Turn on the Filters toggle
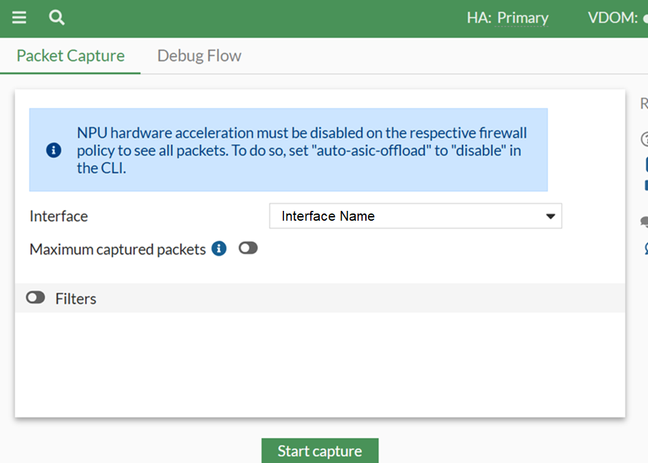This screenshot has width=648, height=463. [x=36, y=298]
